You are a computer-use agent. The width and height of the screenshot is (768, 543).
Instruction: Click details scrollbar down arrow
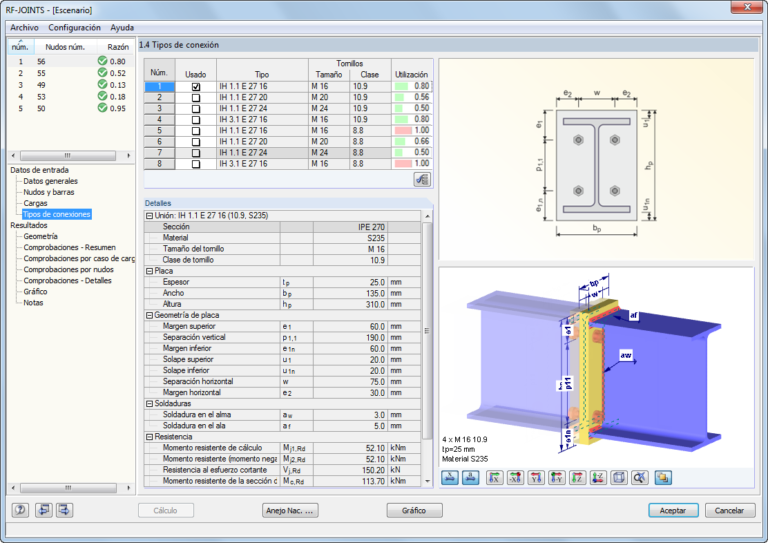(427, 481)
